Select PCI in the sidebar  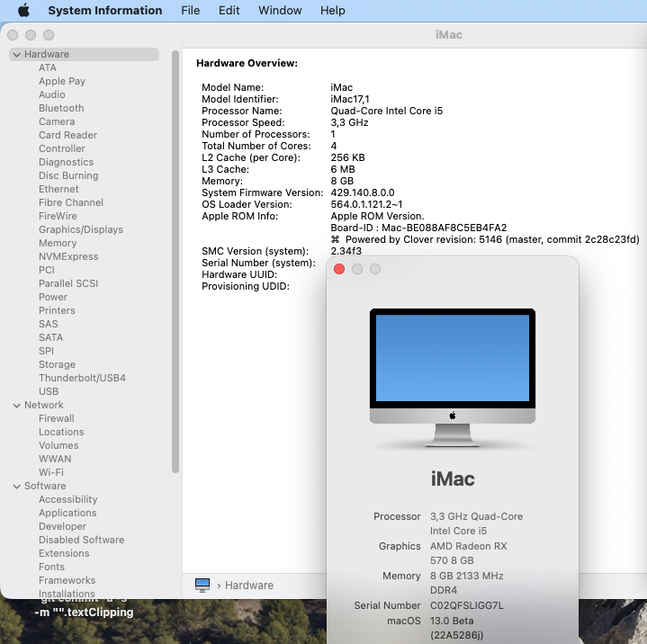coord(47,270)
